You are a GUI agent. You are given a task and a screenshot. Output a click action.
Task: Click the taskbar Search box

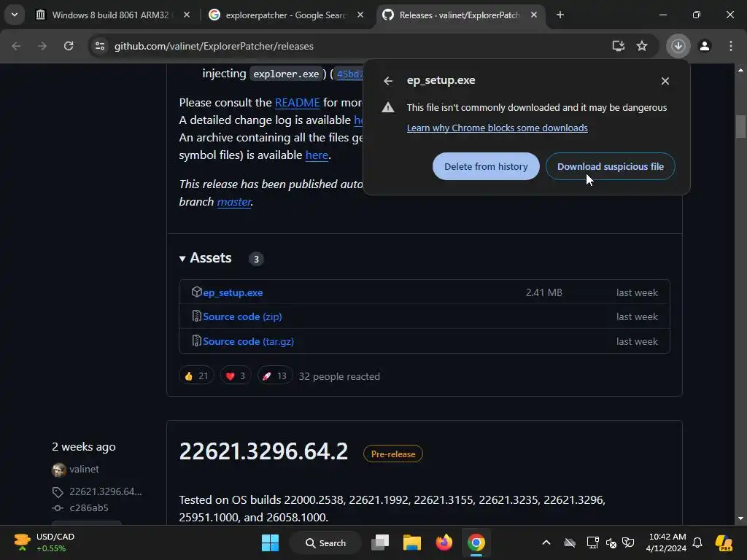point(326,542)
